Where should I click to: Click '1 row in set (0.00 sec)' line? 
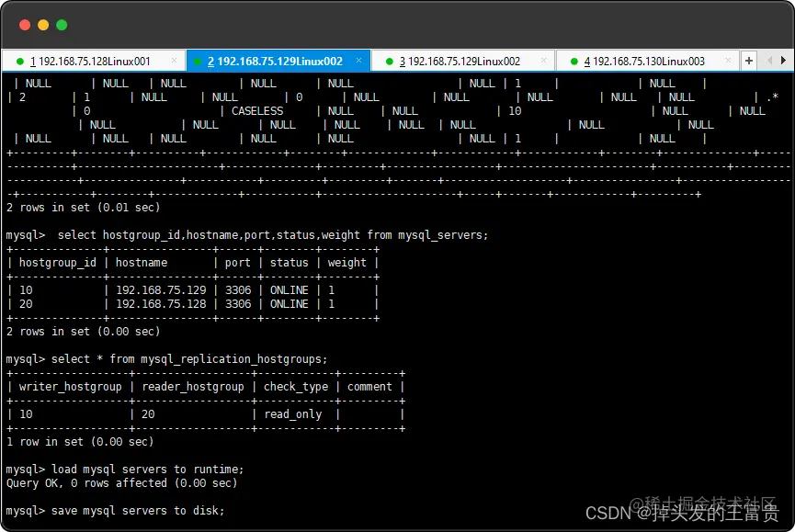pos(80,442)
